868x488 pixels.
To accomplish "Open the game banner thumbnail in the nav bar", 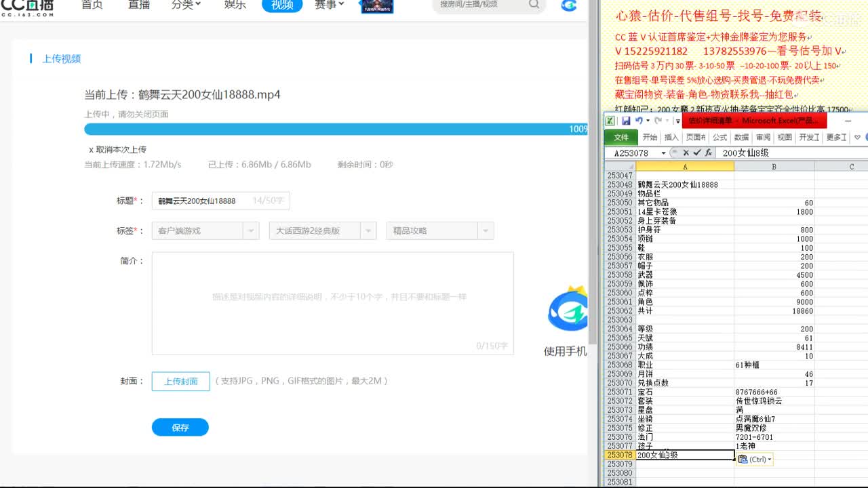I will tap(376, 7).
